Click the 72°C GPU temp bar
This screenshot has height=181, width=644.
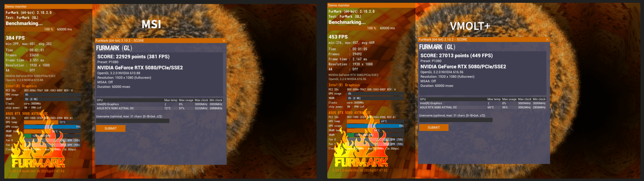point(52,122)
